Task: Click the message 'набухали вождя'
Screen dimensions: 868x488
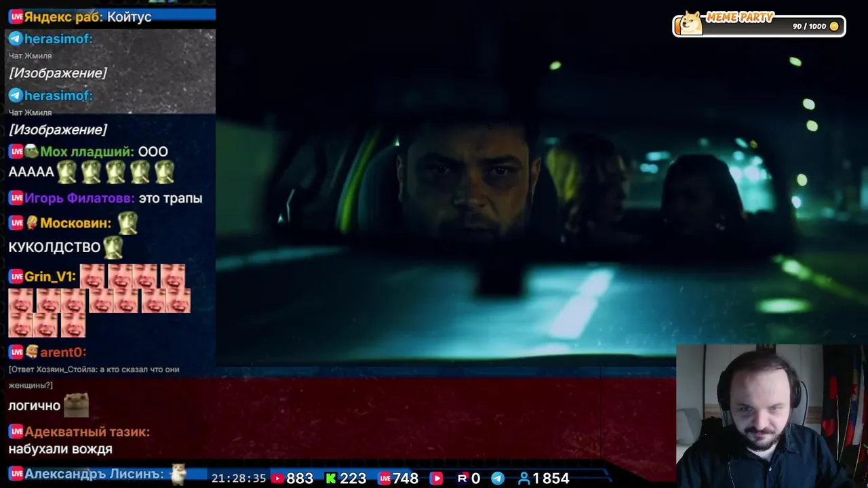Action: (x=60, y=449)
